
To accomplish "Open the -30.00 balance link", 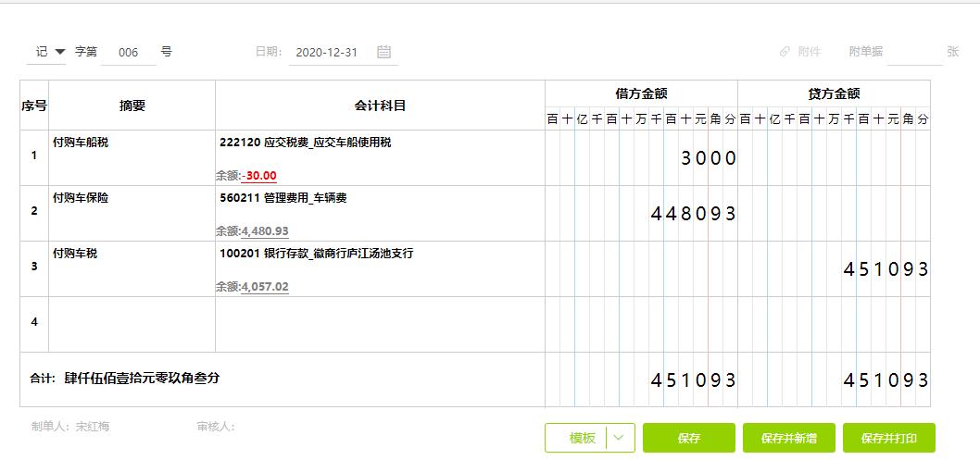I will pyautogui.click(x=258, y=176).
